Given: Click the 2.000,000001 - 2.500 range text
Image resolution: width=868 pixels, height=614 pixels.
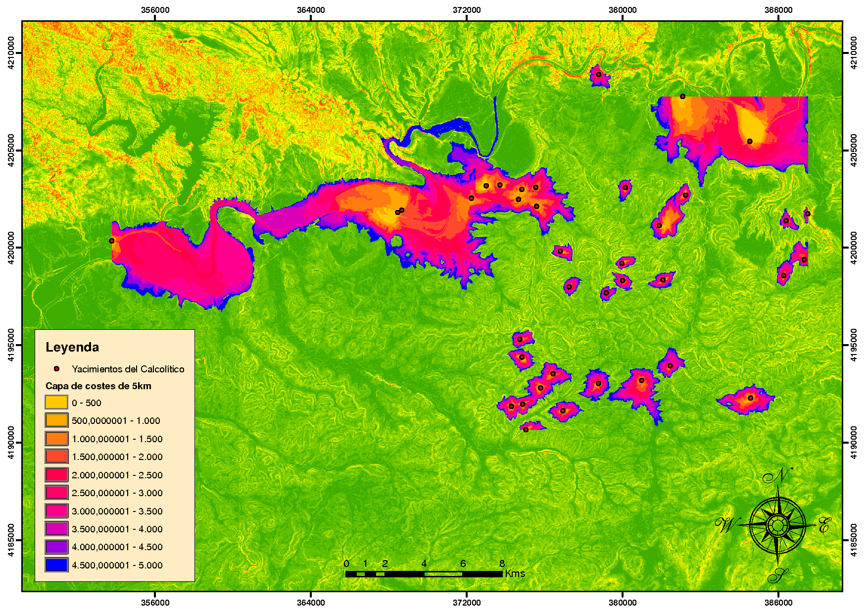Looking at the screenshot, I should (117, 475).
